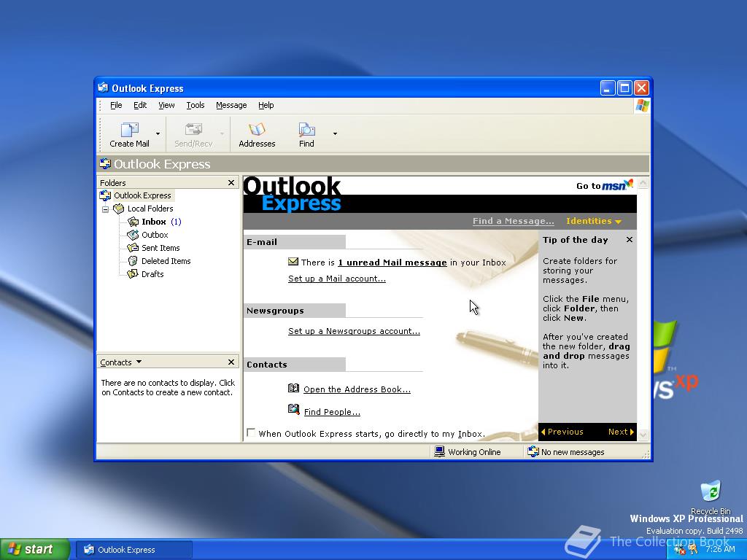Click the Send/Recv toolbar icon
747x560 pixels.
[193, 130]
